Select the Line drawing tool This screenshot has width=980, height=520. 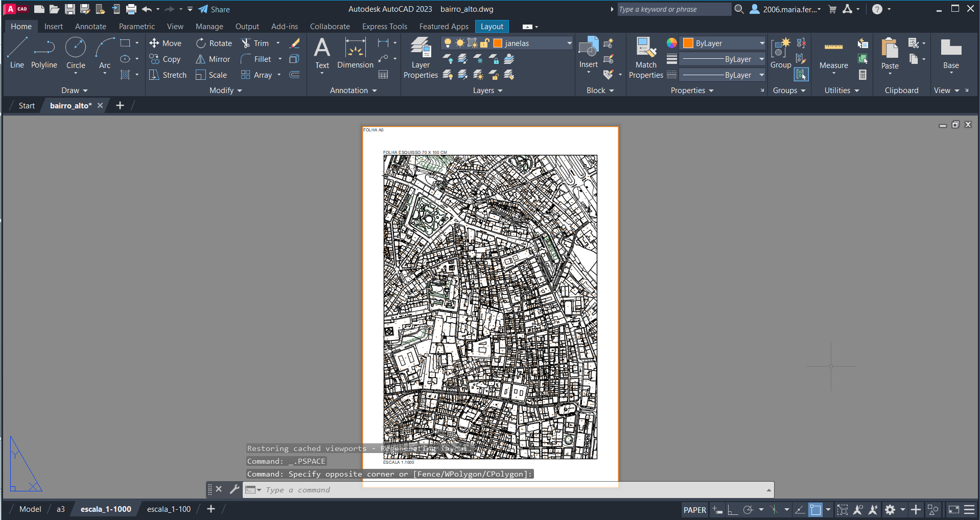17,52
